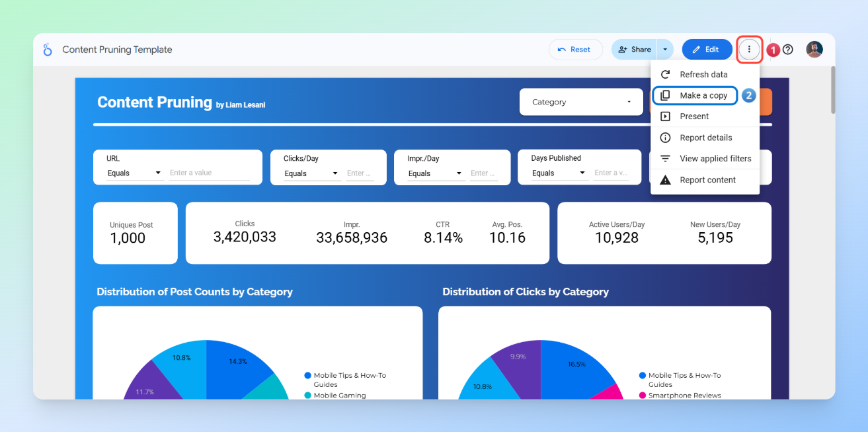Open the Days Published Equals dropdown
Image resolution: width=868 pixels, height=432 pixels.
[559, 172]
